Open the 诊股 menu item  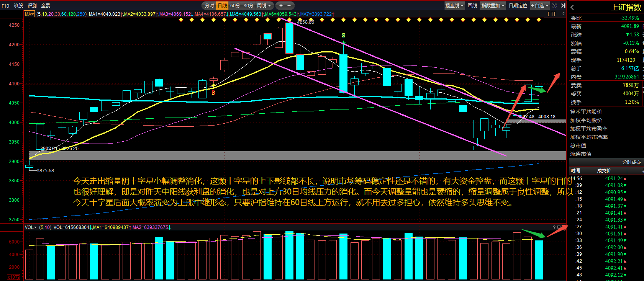[x=18, y=5]
